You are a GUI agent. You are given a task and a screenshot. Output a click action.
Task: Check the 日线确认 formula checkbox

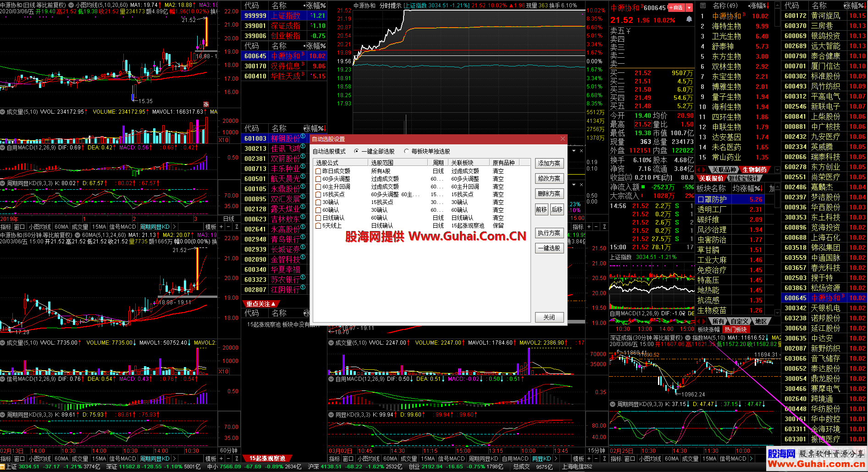pyautogui.click(x=318, y=218)
